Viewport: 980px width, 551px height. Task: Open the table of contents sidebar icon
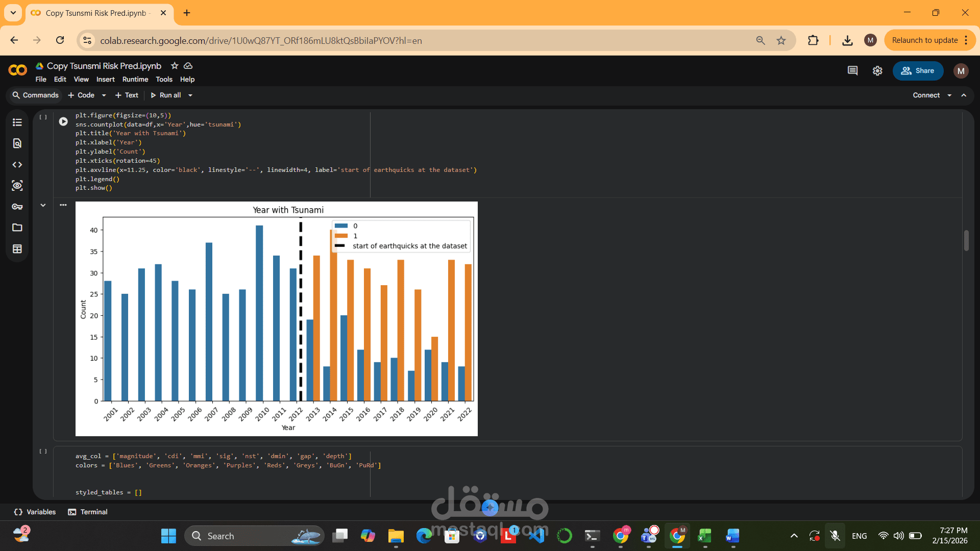(17, 122)
